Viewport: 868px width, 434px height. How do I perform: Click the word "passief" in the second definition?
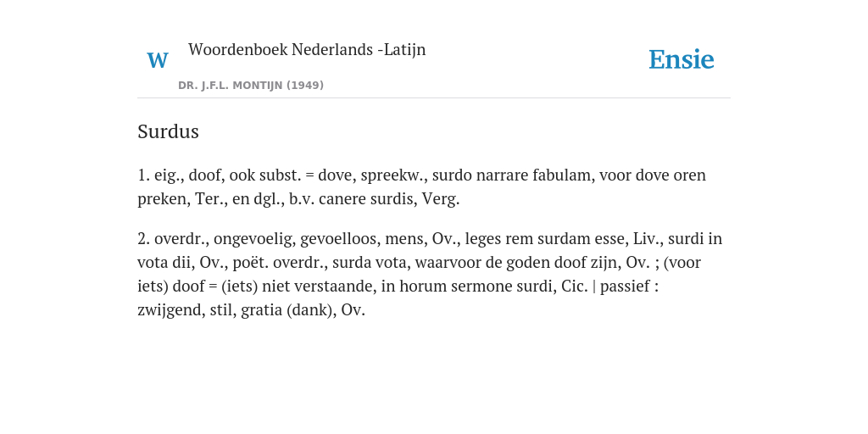coord(623,287)
